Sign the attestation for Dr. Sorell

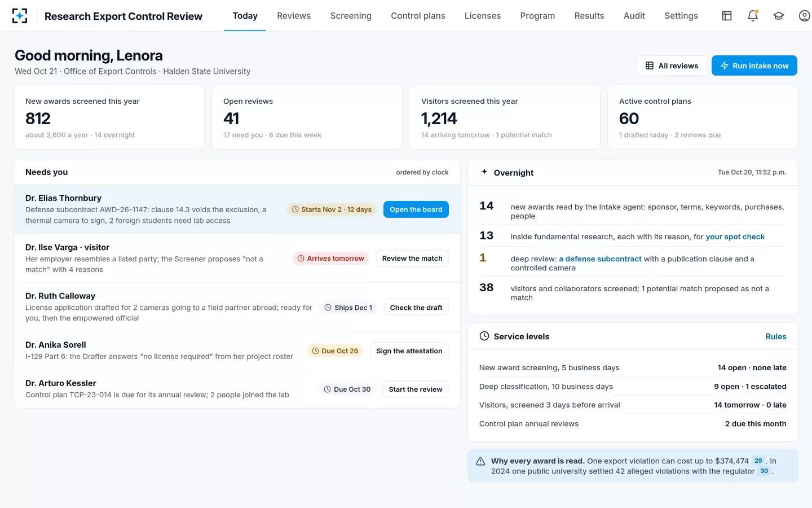coord(409,351)
